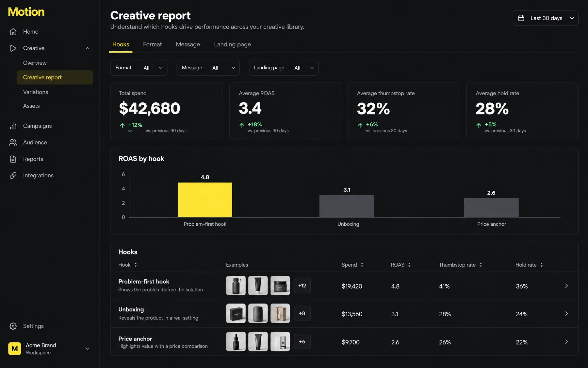Screen dimensions: 588x368
Task: Click the Reports document icon
Action: click(x=13, y=159)
